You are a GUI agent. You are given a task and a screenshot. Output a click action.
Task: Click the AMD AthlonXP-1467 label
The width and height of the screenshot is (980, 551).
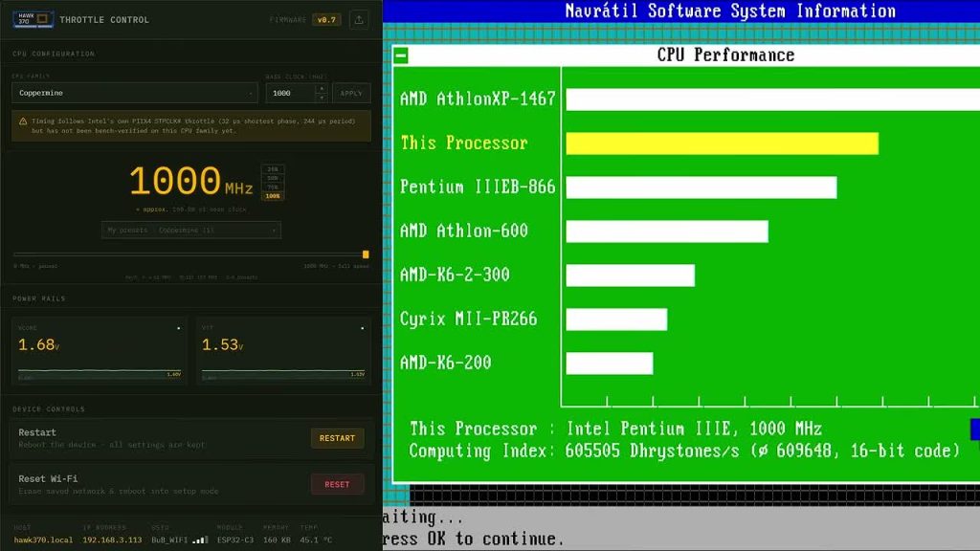tap(478, 99)
